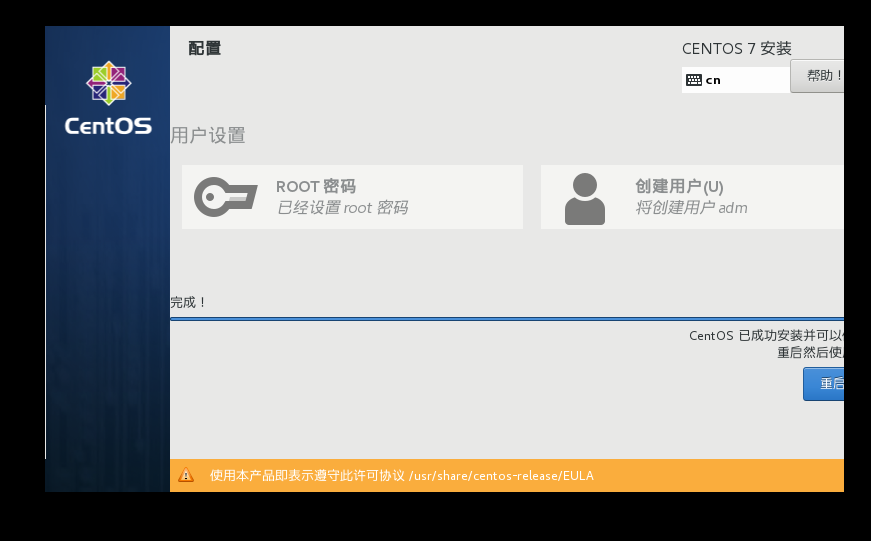Open the ROOT 密码 settings

[352, 197]
